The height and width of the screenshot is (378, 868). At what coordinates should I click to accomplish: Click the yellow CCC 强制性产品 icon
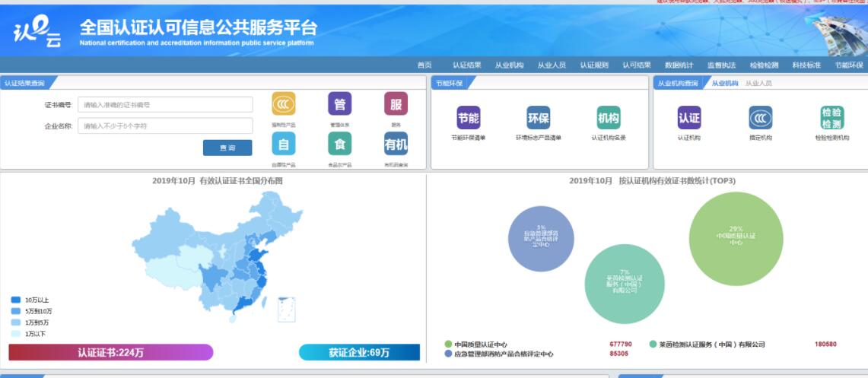point(283,104)
